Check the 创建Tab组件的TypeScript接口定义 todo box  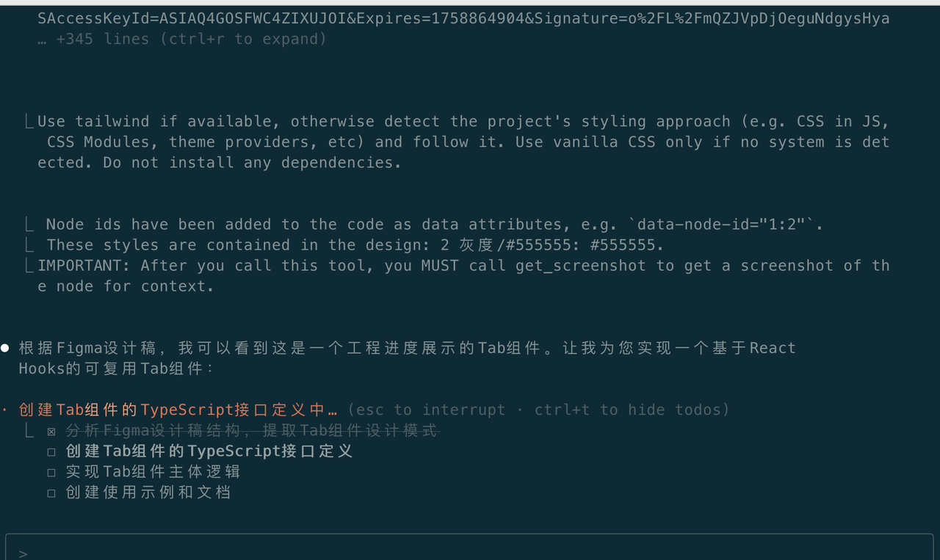coord(51,452)
